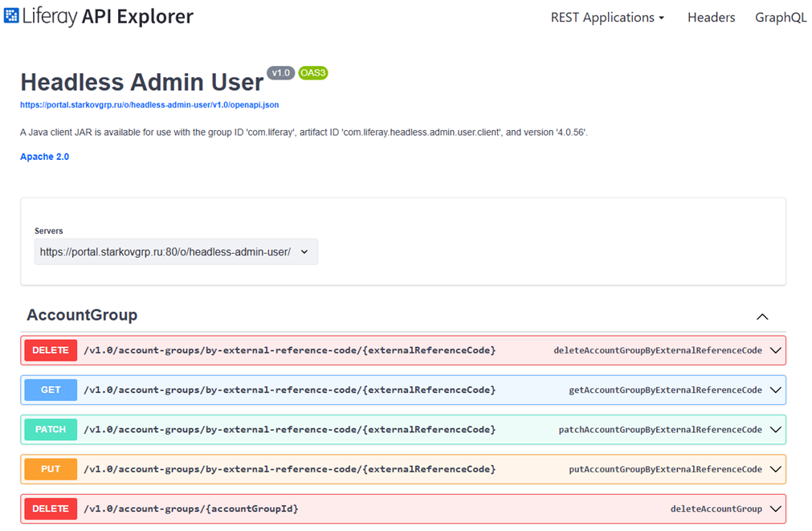Click the OAS3 green badge
Image resolution: width=812 pixels, height=531 pixels.
313,73
